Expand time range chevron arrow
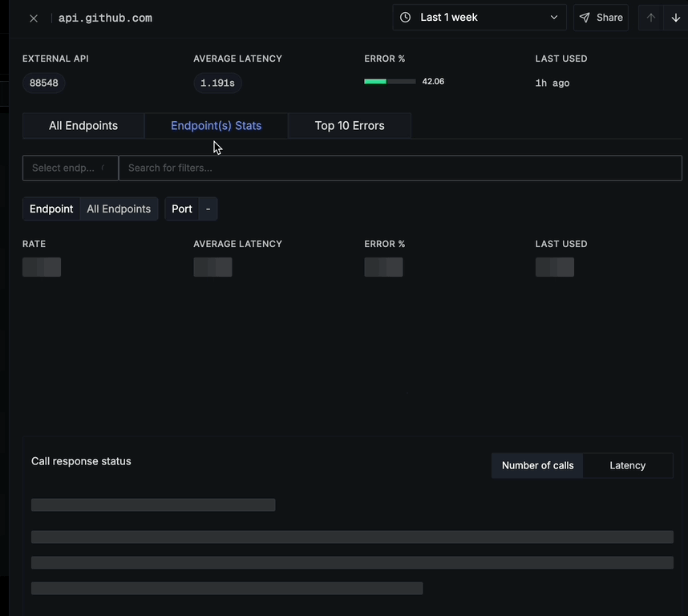 tap(554, 18)
